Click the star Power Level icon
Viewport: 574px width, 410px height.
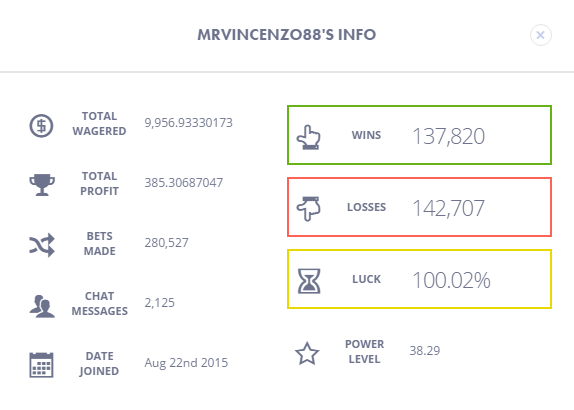(307, 354)
